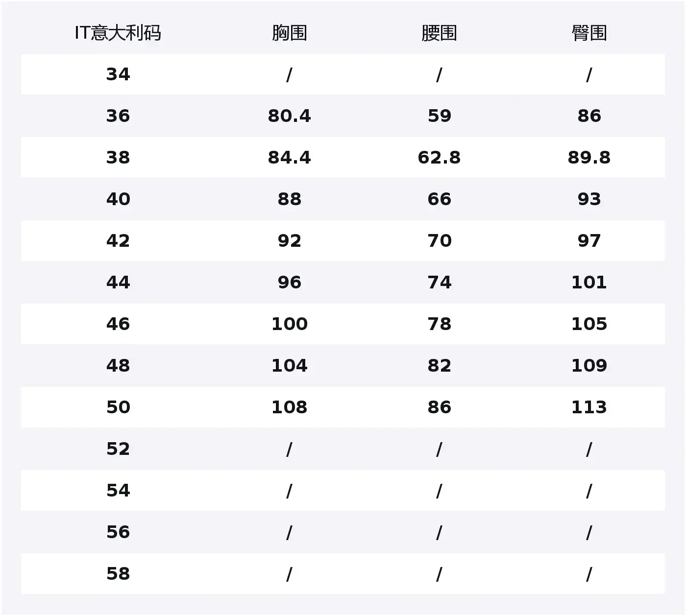The width and height of the screenshot is (686, 616).
Task: Select size 36 row label
Action: [118, 116]
